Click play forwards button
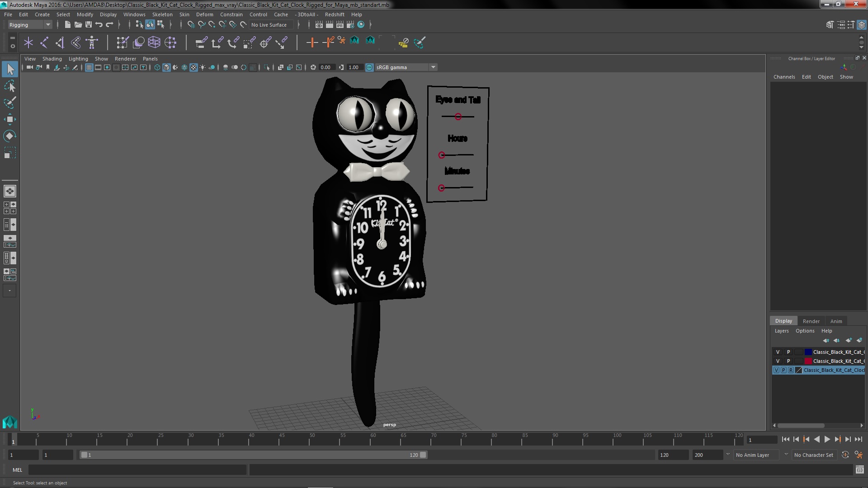The height and width of the screenshot is (488, 868). (x=827, y=439)
